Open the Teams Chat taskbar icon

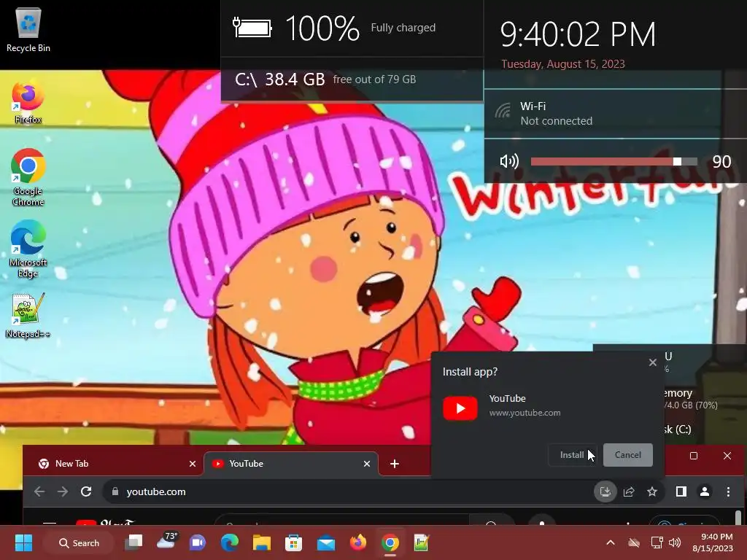tap(197, 542)
